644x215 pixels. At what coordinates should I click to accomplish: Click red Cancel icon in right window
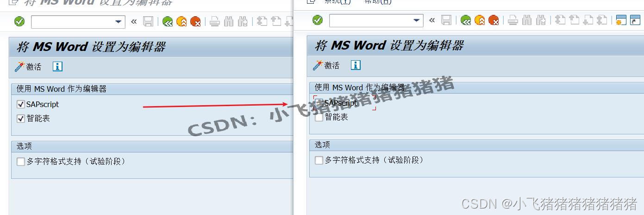[x=494, y=20]
